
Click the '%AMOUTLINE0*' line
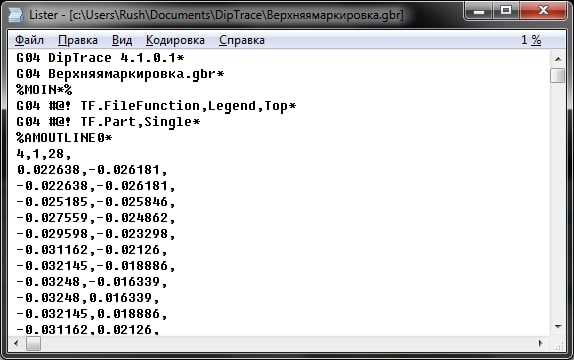click(64, 138)
